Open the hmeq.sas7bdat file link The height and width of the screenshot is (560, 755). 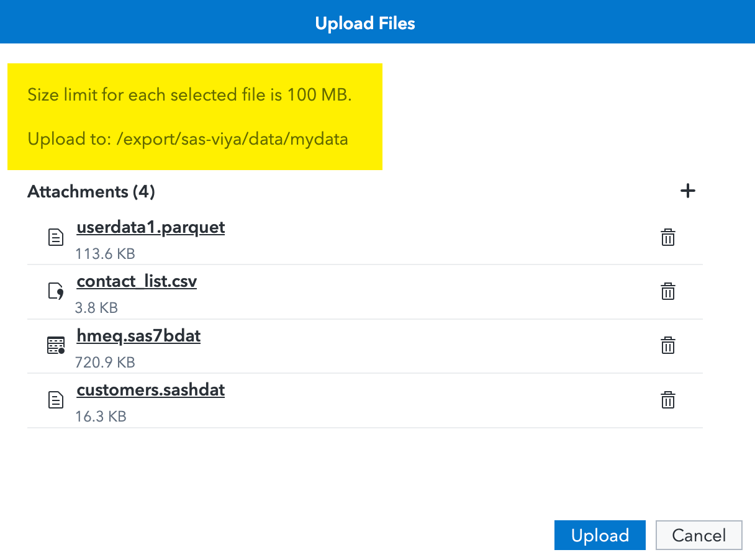tap(138, 335)
